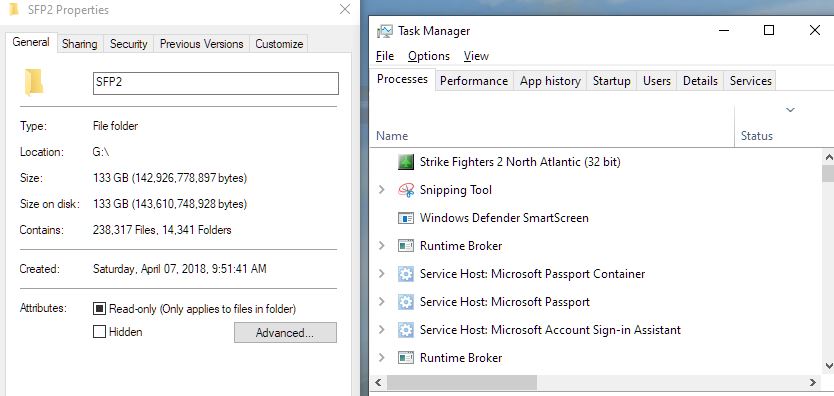The image size is (834, 396).
Task: Click the Strike Fighters 2 North Atlantic process icon
Action: pos(406,162)
